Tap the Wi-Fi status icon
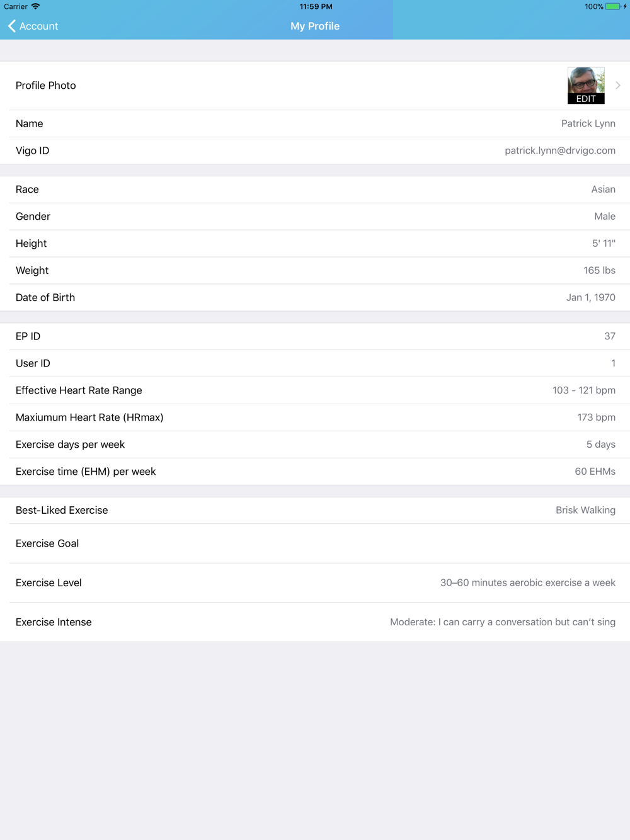This screenshot has width=630, height=840. tap(36, 6)
